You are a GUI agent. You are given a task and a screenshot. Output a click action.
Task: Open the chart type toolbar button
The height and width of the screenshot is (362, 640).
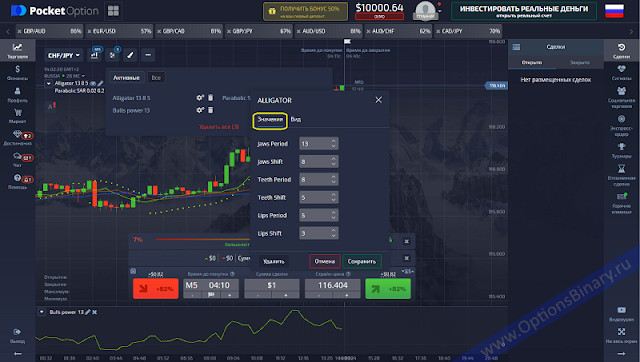95,55
